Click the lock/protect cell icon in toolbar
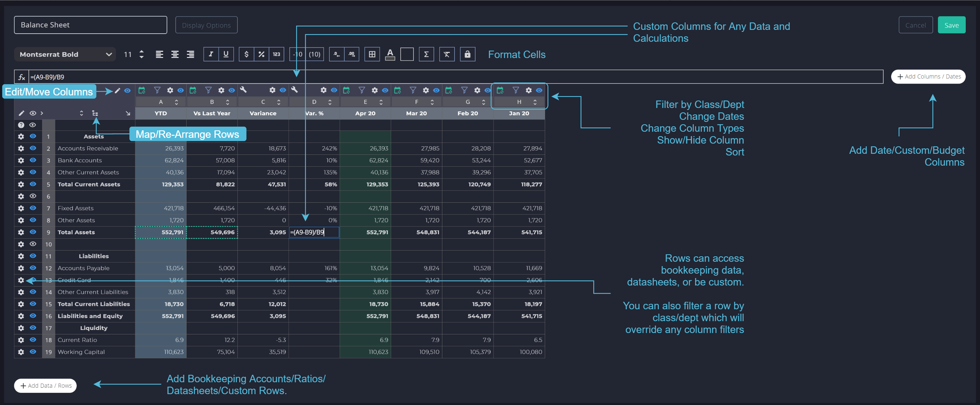 pos(469,54)
